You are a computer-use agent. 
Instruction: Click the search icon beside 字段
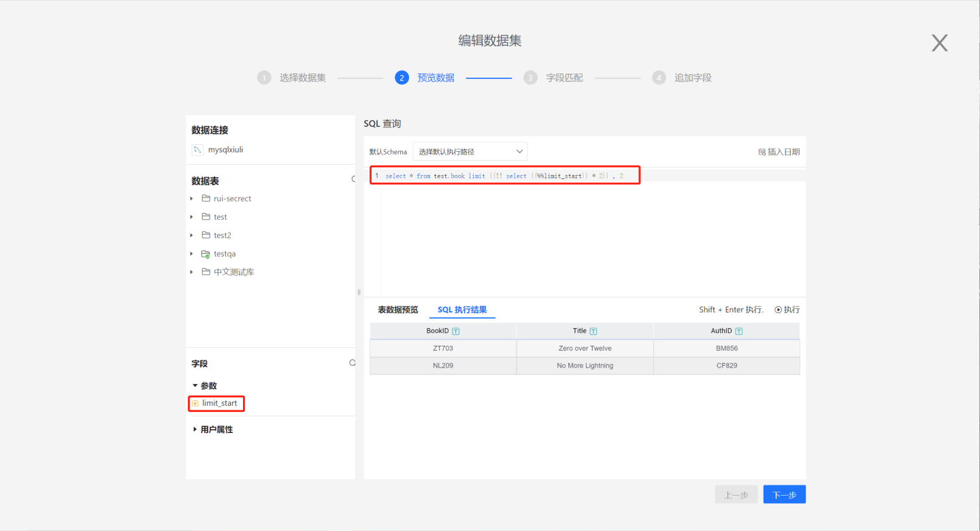pos(352,364)
